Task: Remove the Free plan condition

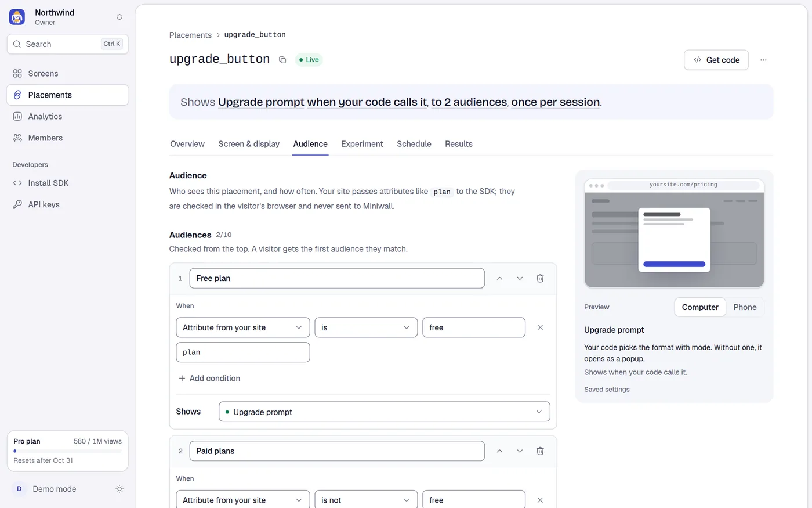Action: (x=540, y=327)
